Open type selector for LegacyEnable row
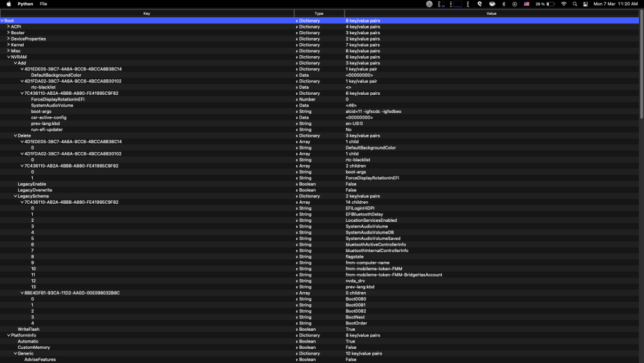The height and width of the screenshot is (363, 644). pyautogui.click(x=297, y=184)
